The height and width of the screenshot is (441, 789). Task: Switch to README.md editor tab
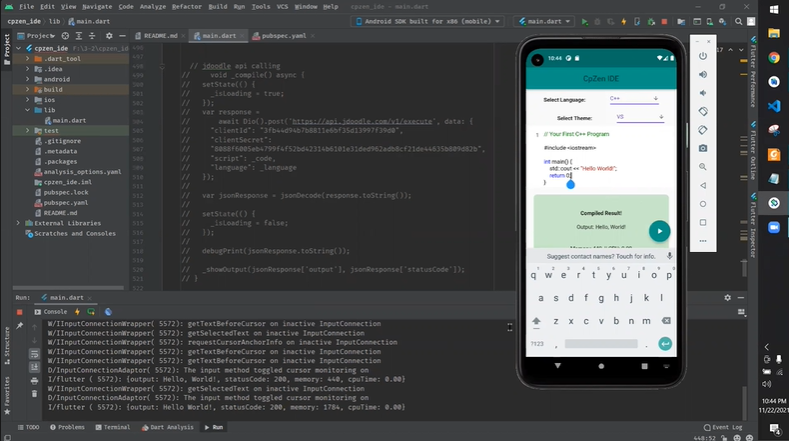pyautogui.click(x=160, y=36)
